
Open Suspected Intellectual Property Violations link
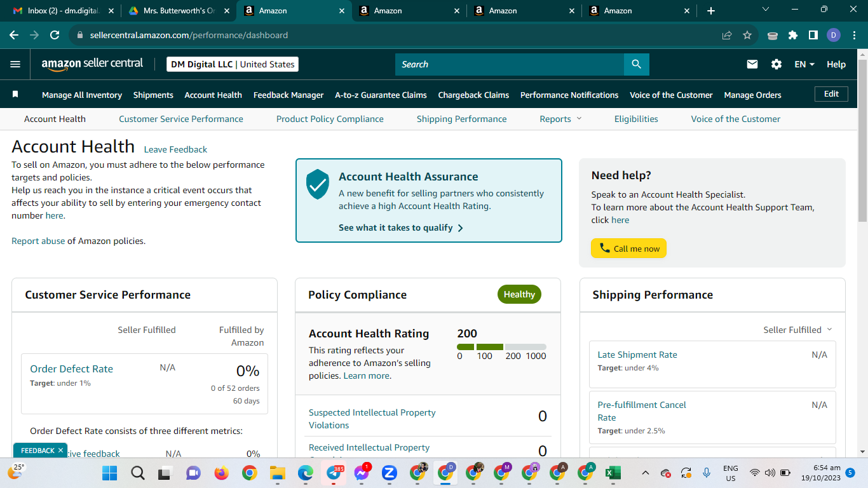372,419
